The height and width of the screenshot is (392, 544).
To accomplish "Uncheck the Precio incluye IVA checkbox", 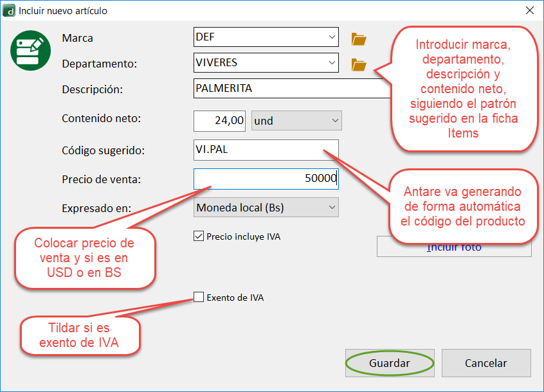I will [x=199, y=236].
